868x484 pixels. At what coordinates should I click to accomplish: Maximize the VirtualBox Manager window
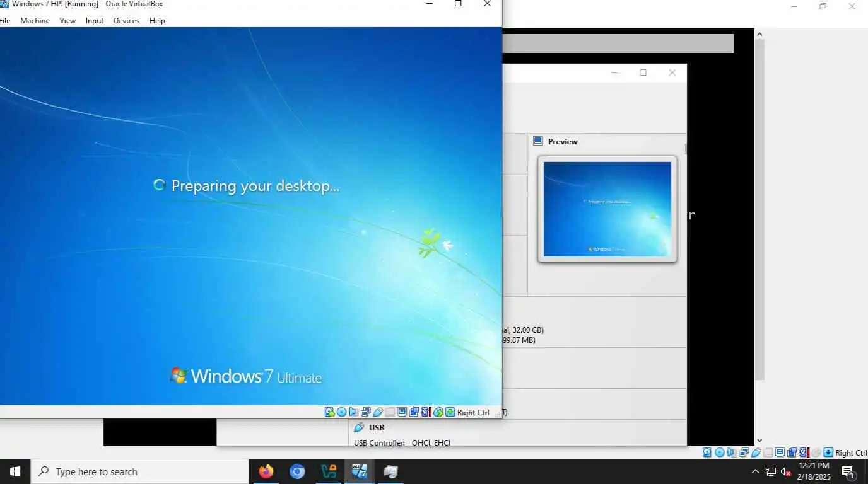point(643,72)
